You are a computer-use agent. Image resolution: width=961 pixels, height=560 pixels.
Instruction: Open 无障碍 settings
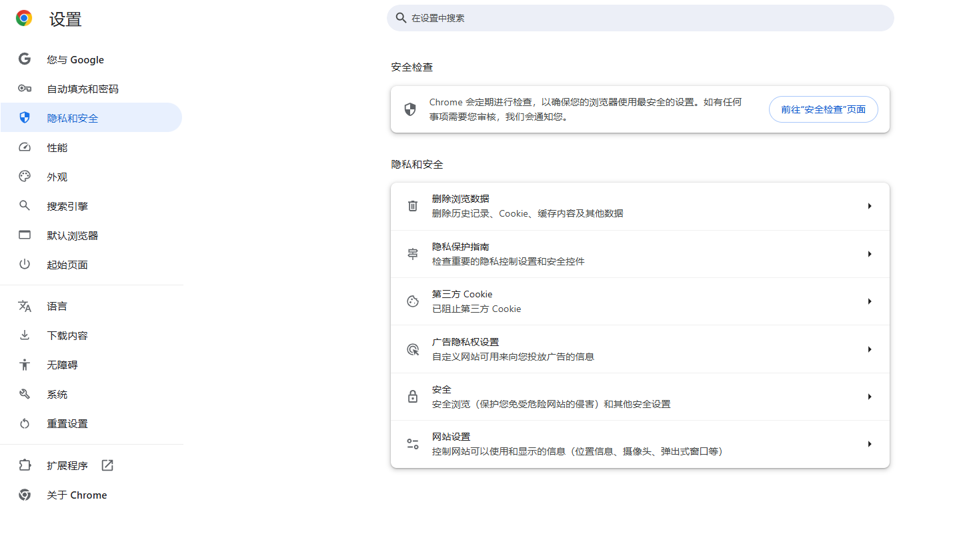[x=91, y=365]
